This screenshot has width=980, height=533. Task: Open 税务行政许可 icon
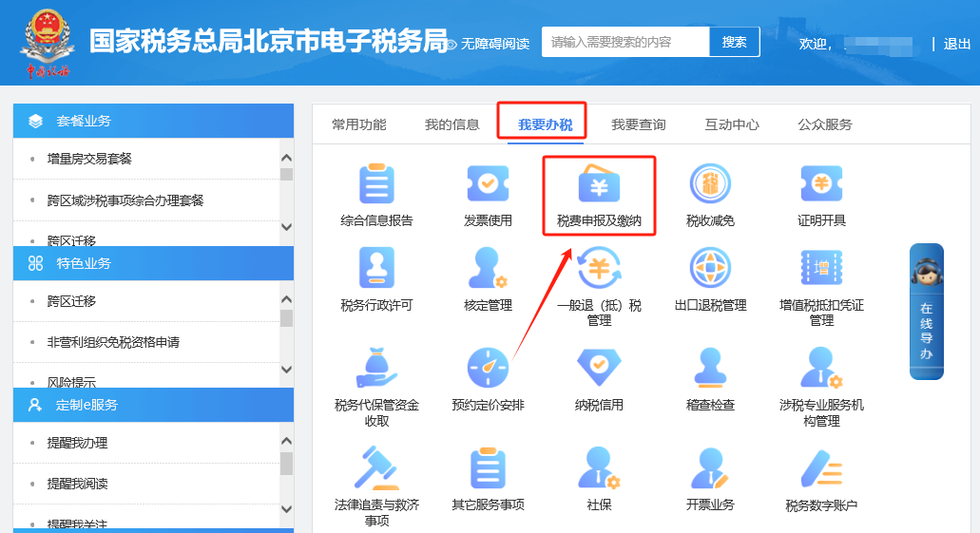point(376,267)
